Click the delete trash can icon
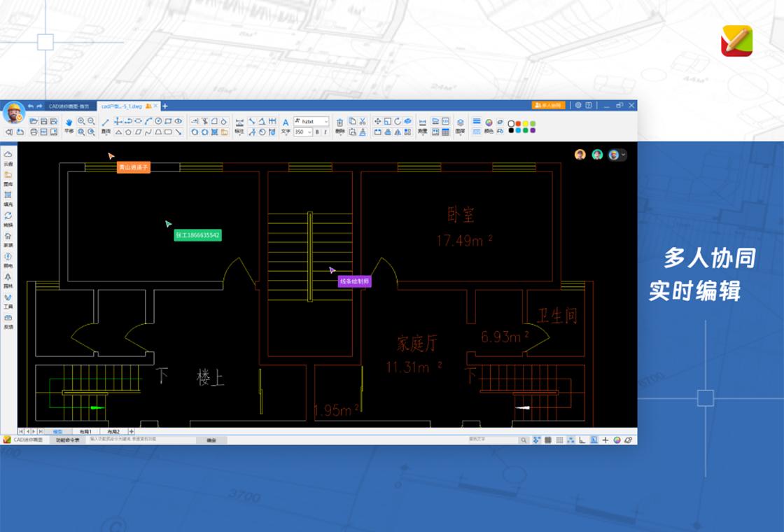 point(340,122)
